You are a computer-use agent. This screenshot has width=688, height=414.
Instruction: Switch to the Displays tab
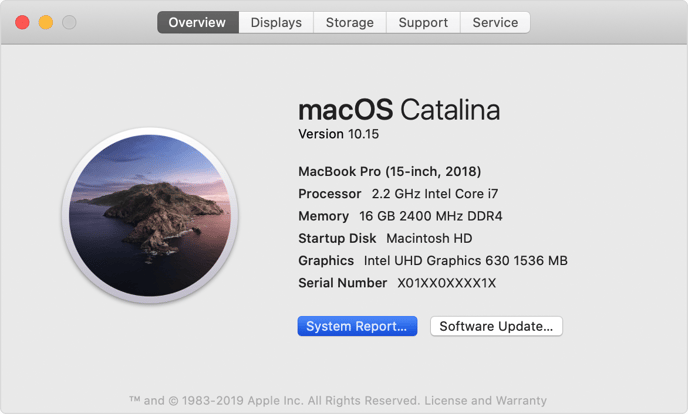coord(276,22)
